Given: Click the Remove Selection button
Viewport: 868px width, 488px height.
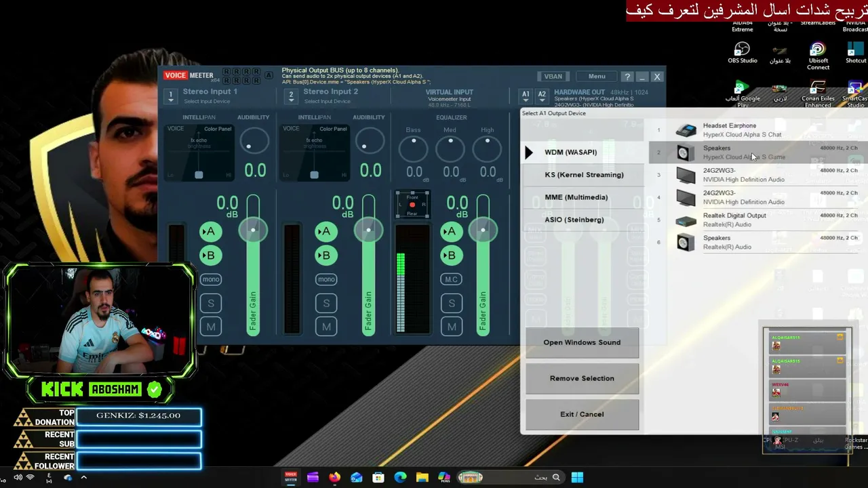Looking at the screenshot, I should 582,378.
